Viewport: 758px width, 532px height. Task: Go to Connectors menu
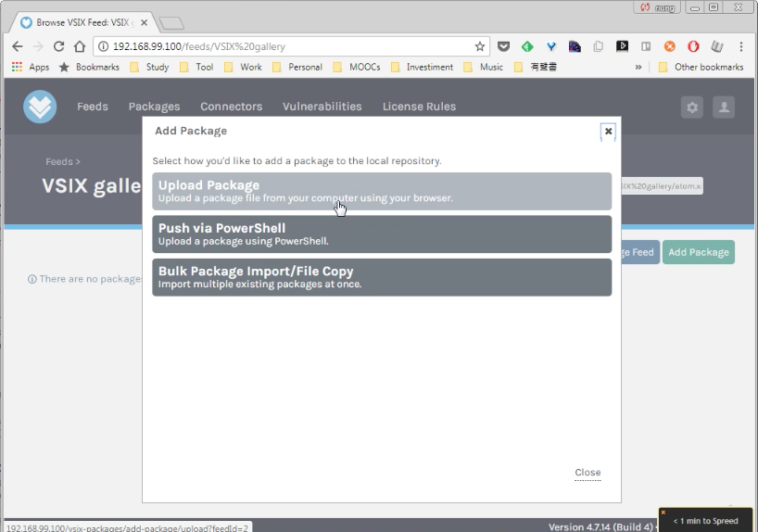[x=231, y=107]
